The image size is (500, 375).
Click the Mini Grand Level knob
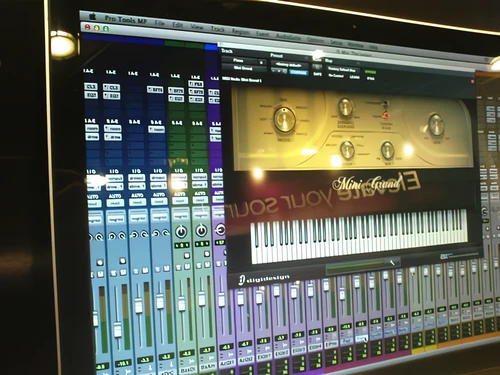(x=436, y=124)
